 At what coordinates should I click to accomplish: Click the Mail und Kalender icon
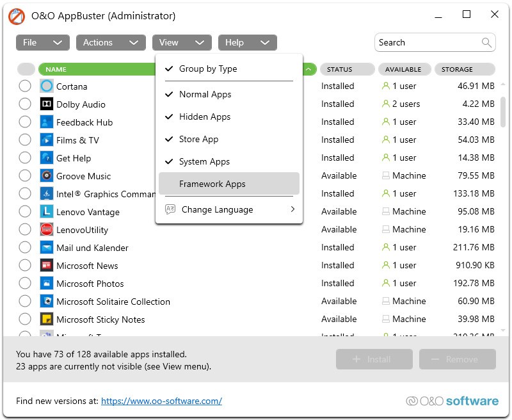(x=47, y=248)
